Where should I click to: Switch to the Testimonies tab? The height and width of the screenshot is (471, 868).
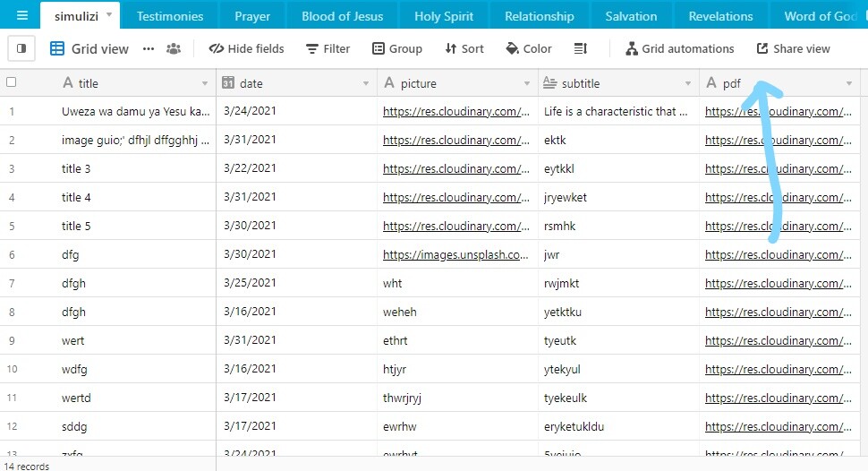(170, 16)
